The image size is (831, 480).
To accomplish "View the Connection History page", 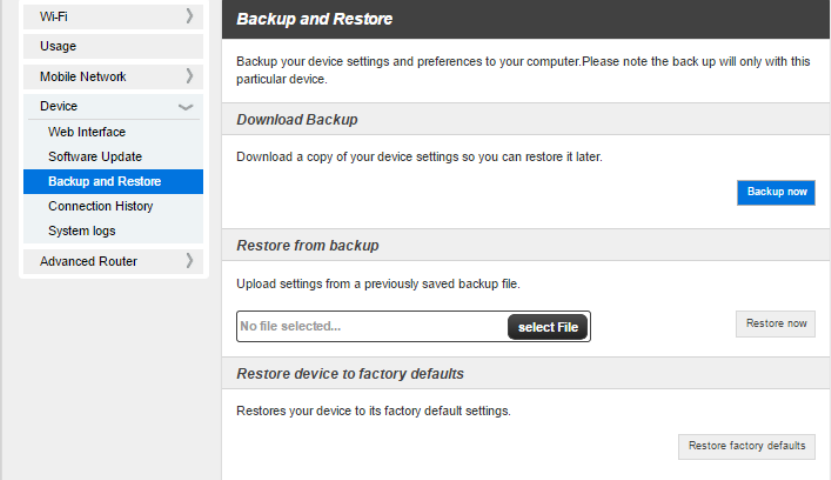I will coord(100,206).
